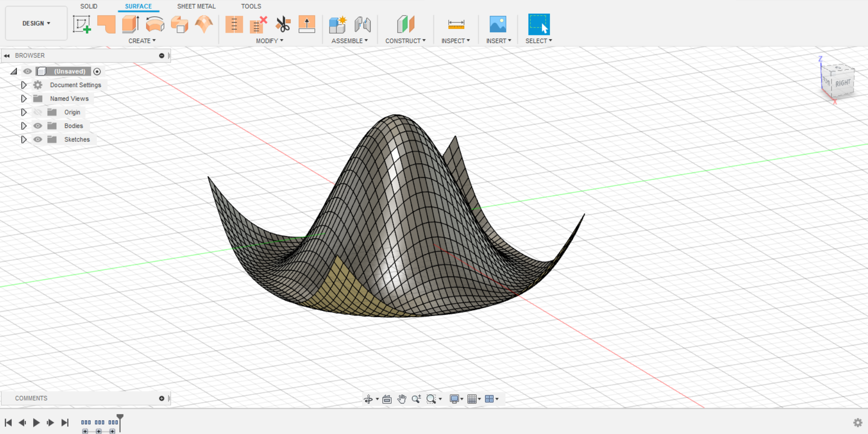The height and width of the screenshot is (434, 868).
Task: Show the hidden Origin folder
Action: [38, 112]
